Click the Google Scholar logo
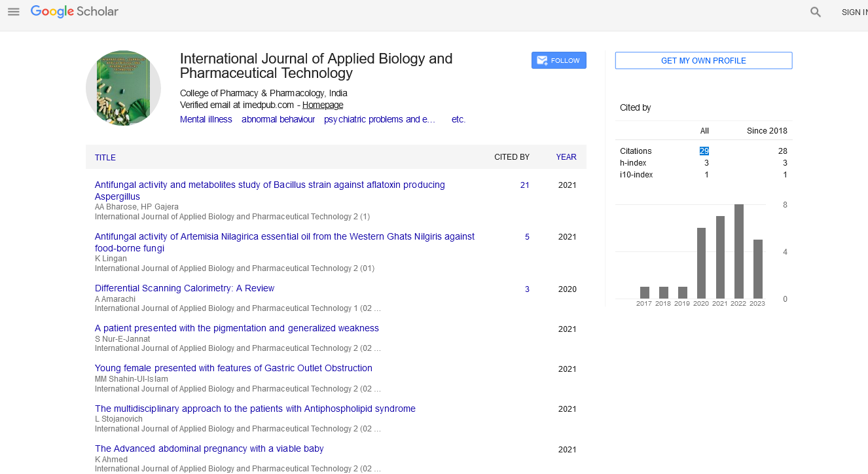 pos(75,12)
